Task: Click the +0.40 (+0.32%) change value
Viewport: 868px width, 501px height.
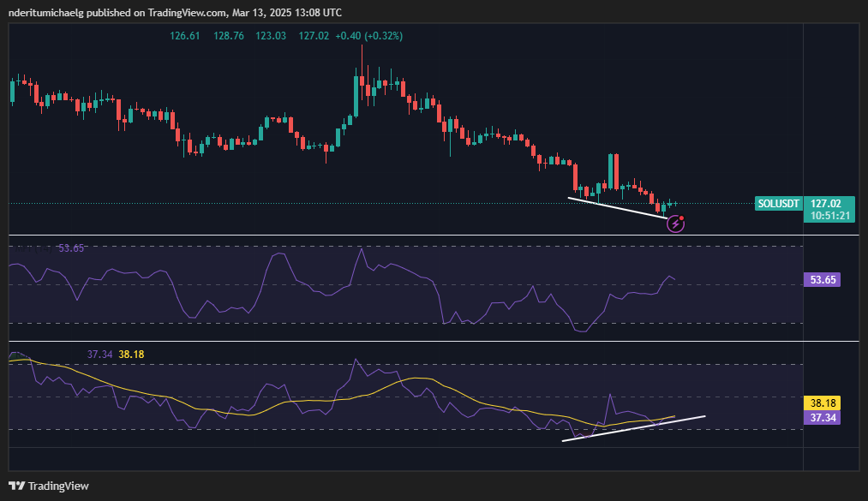Action: click(368, 36)
